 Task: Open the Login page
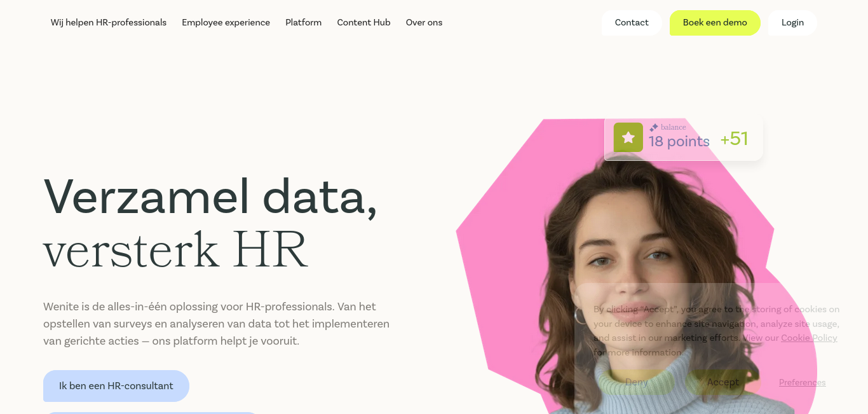click(792, 23)
